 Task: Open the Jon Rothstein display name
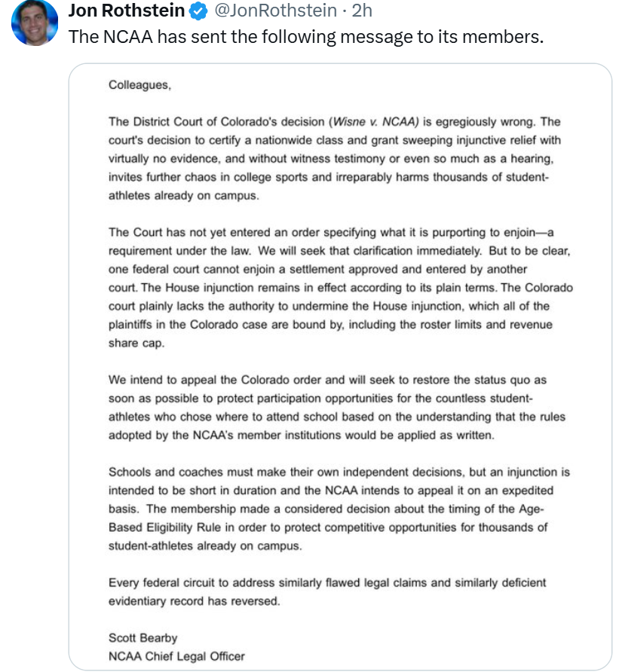click(x=127, y=11)
